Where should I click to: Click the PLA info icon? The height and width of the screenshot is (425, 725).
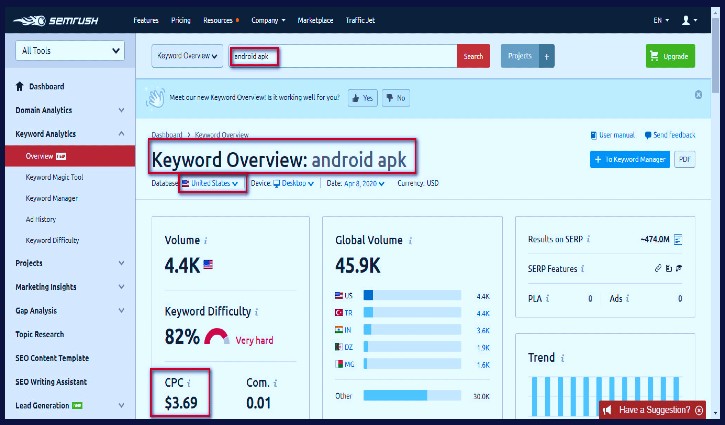pos(547,299)
